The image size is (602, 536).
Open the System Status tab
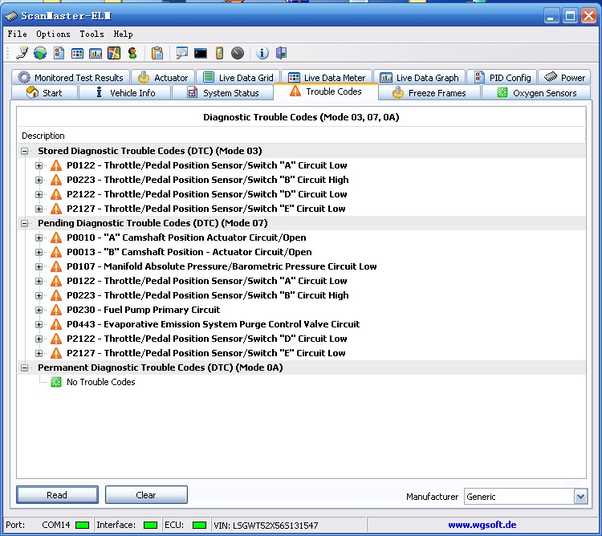point(223,93)
